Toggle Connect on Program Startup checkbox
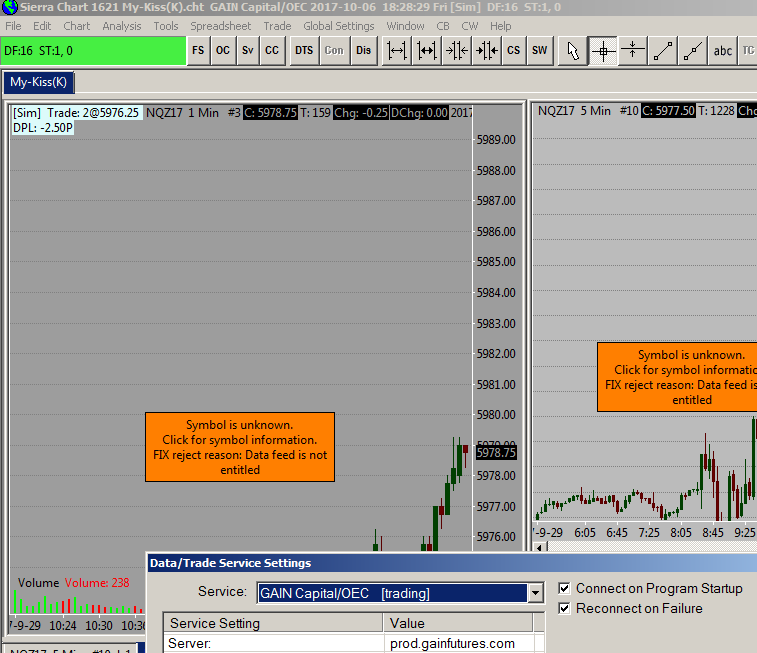Image resolution: width=757 pixels, height=653 pixels. 564,588
